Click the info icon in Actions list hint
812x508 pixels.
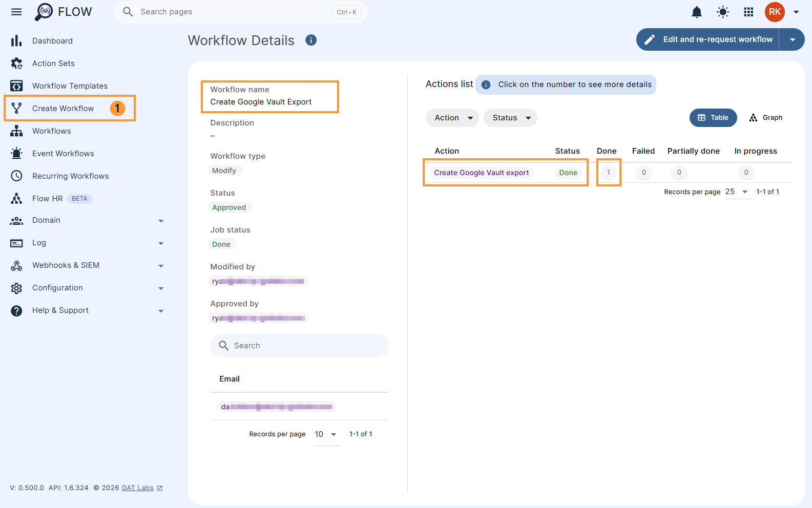(x=486, y=84)
